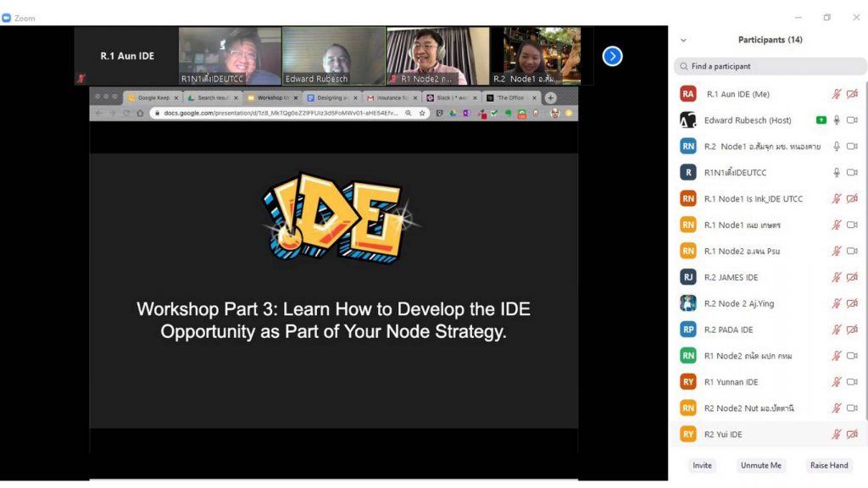Click the Zoom app icon in title bar
The width and height of the screenshot is (868, 488).
pyautogui.click(x=6, y=18)
